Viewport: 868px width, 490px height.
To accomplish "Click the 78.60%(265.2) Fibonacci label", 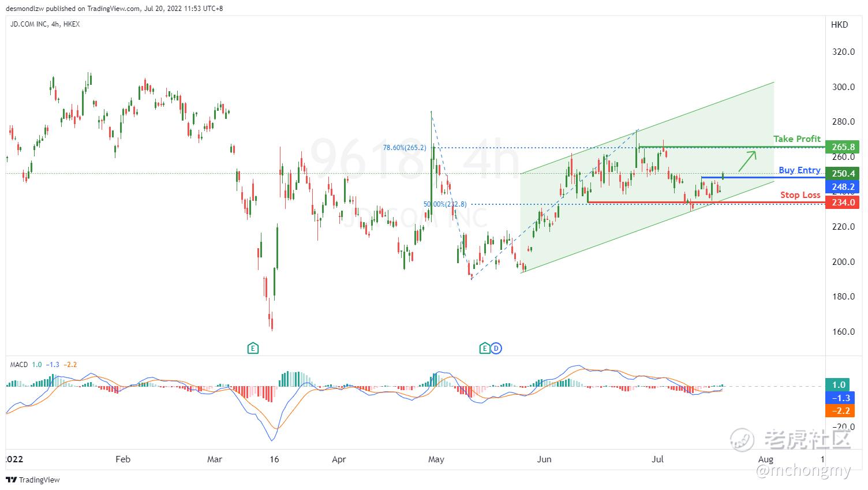I will (x=405, y=148).
